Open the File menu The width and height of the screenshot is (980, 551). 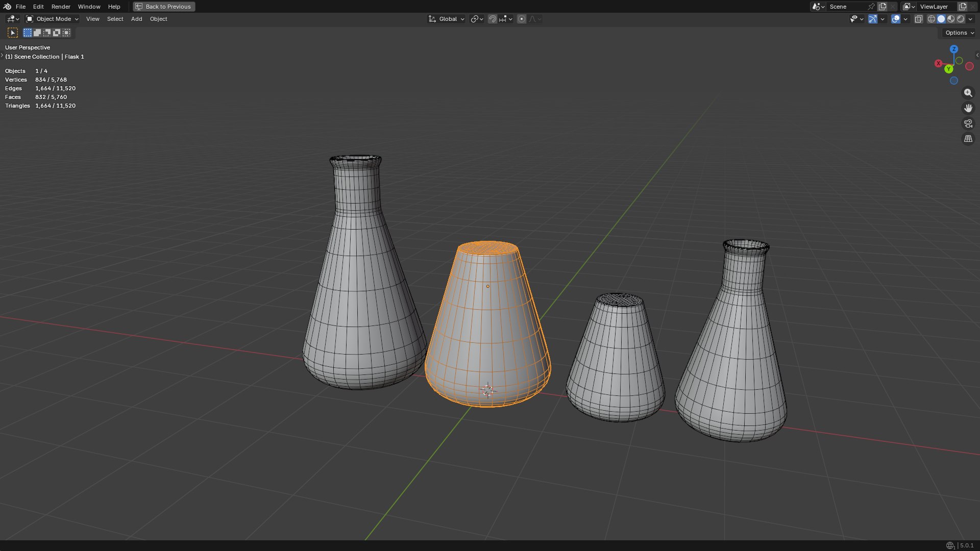(x=20, y=7)
